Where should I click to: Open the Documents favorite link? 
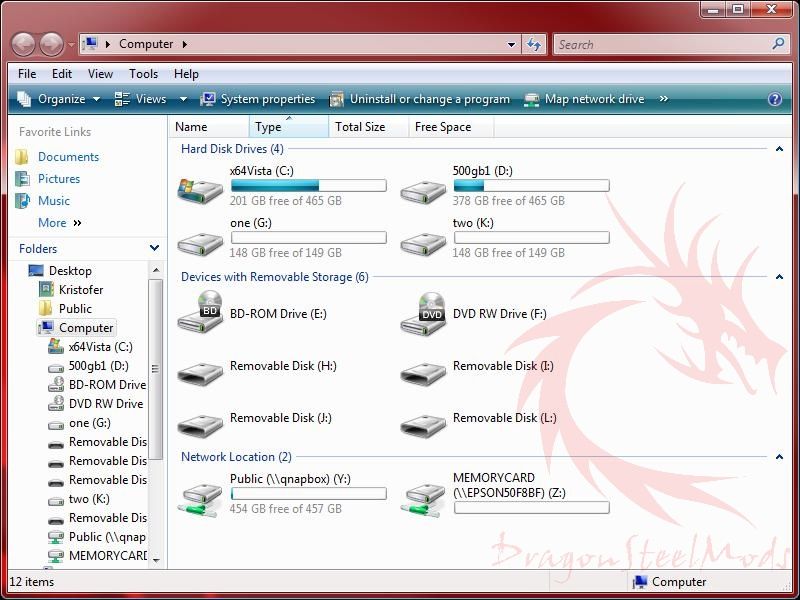(x=68, y=157)
